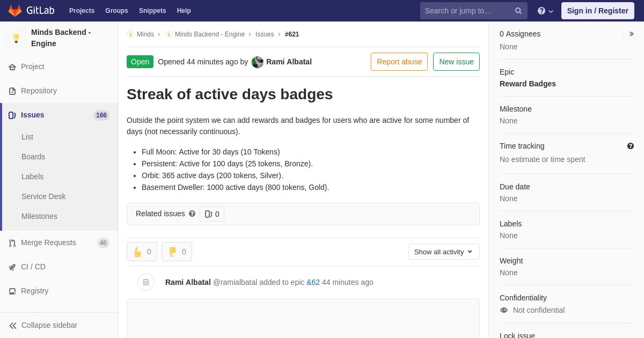
Task: Open the Groups menu in navbar
Action: pos(116,11)
